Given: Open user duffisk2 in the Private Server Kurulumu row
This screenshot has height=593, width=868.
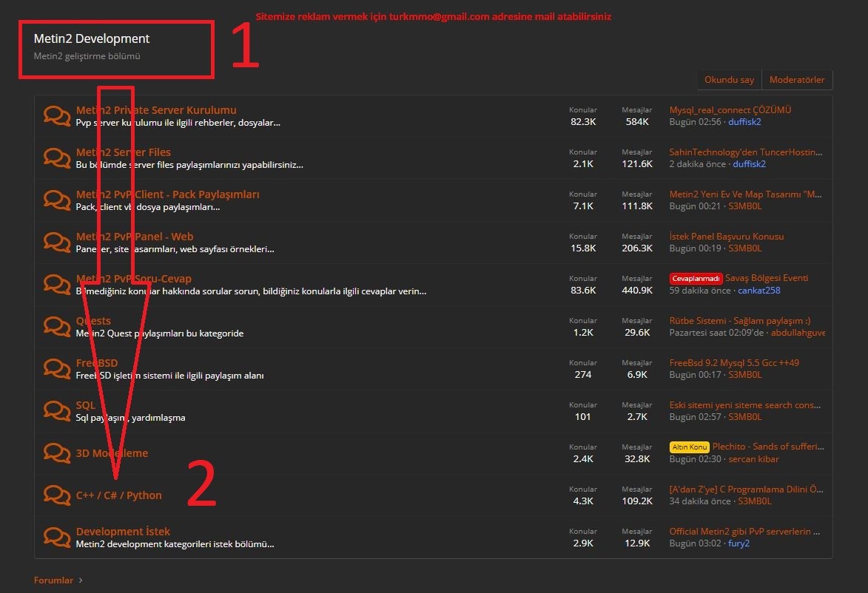Looking at the screenshot, I should 744,122.
